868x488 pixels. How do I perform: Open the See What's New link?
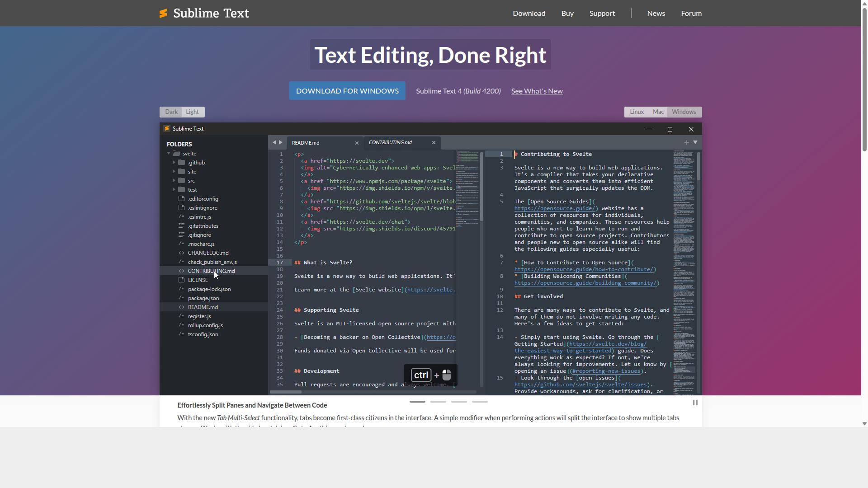tap(537, 91)
